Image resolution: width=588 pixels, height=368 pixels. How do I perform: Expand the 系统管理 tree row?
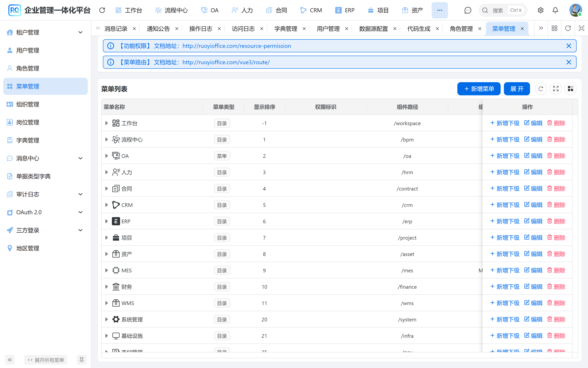point(106,319)
